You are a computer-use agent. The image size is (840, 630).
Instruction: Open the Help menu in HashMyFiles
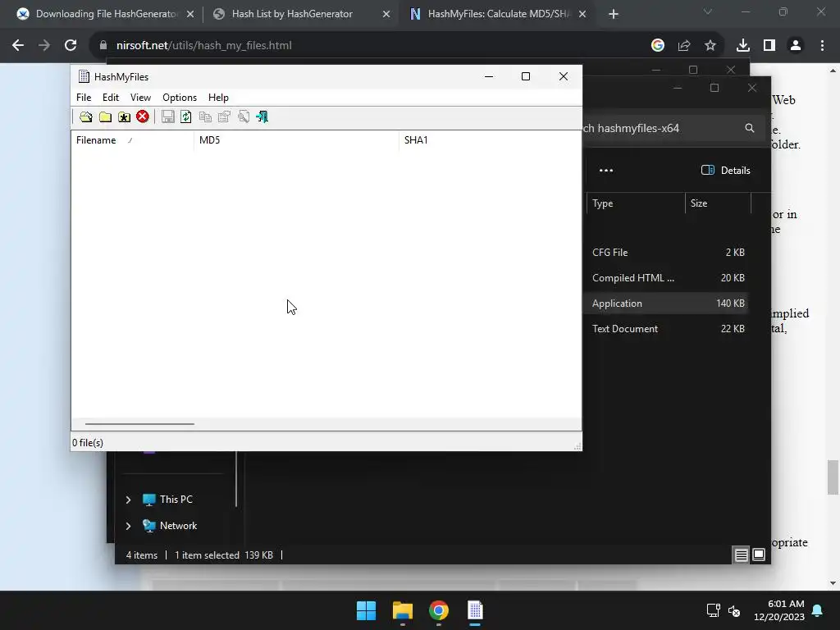[218, 98]
